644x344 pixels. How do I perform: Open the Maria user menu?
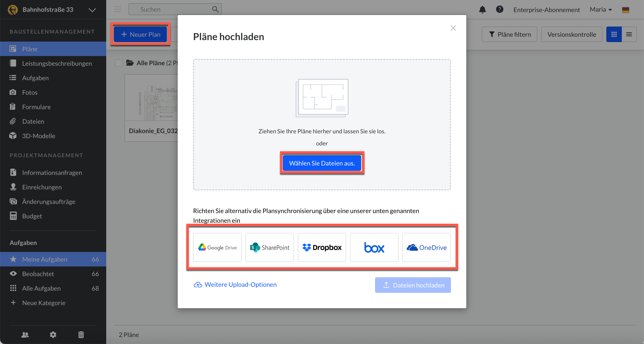click(601, 9)
